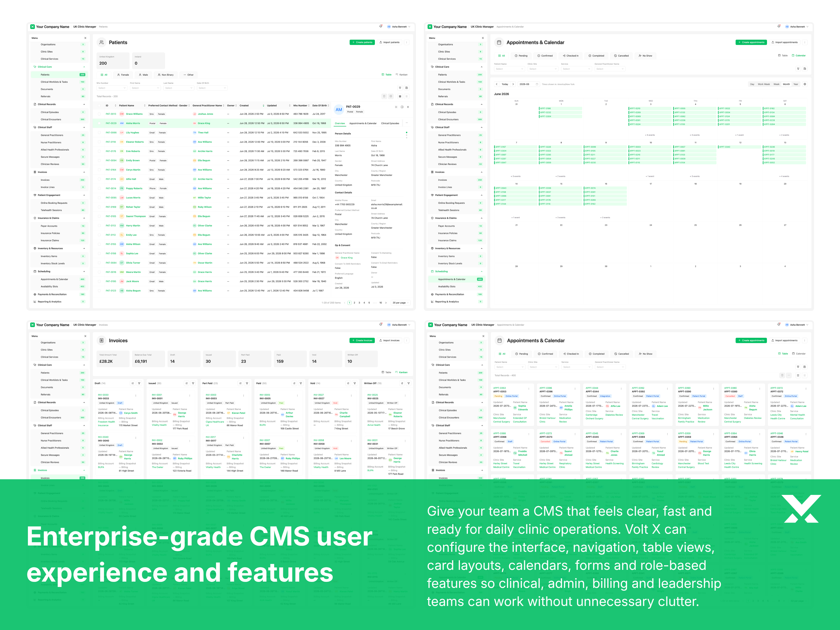
Task: Close the Menu sidebar in Patients window
Action: tap(85, 38)
